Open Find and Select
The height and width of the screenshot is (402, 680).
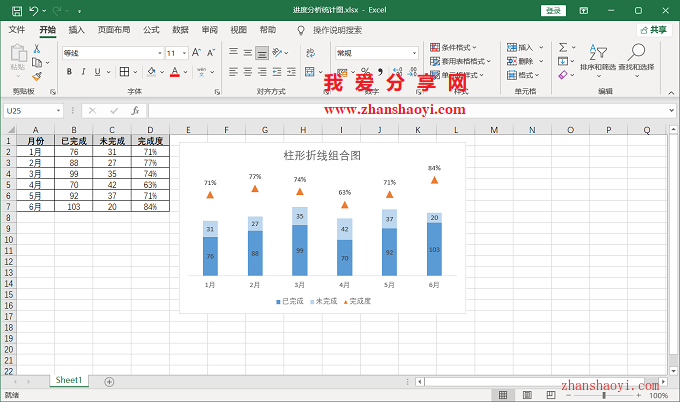636,59
